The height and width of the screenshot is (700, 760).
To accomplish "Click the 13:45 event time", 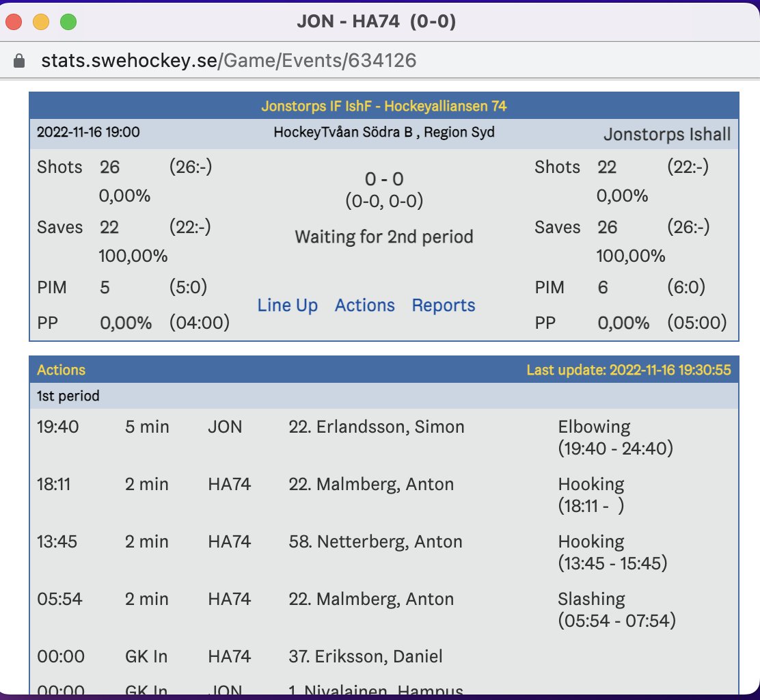I will pos(57,542).
